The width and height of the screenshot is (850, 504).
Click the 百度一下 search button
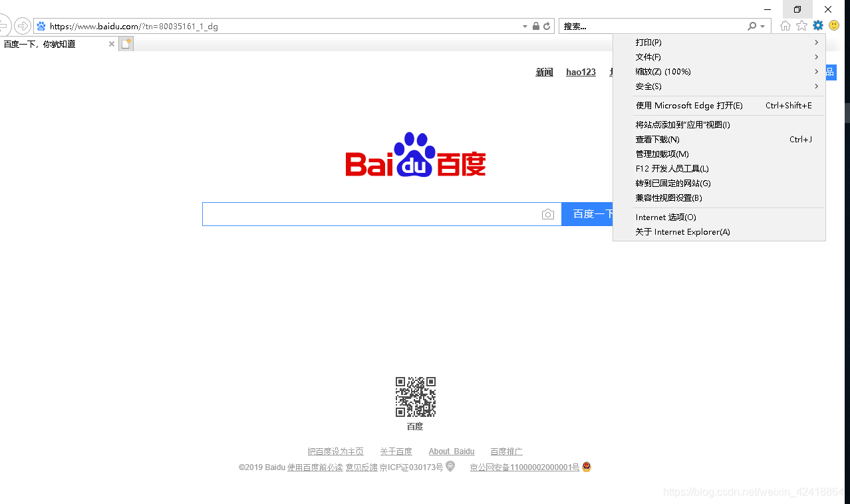[588, 214]
